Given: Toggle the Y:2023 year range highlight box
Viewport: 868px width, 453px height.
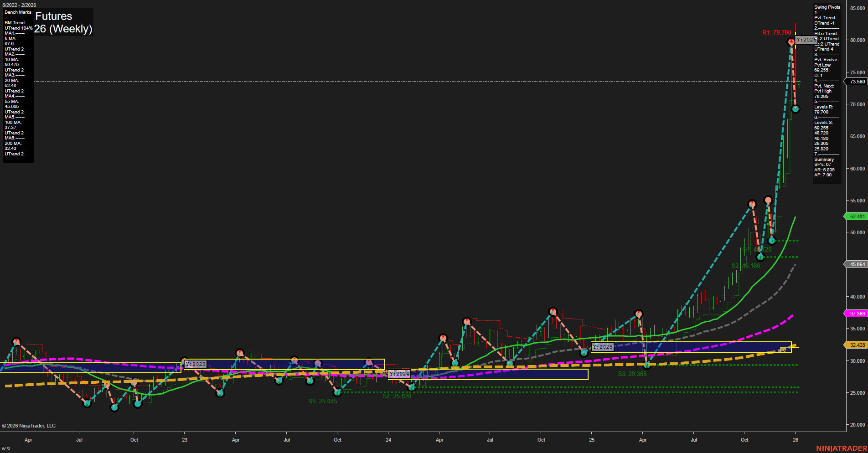Looking at the screenshot, I should [195, 364].
